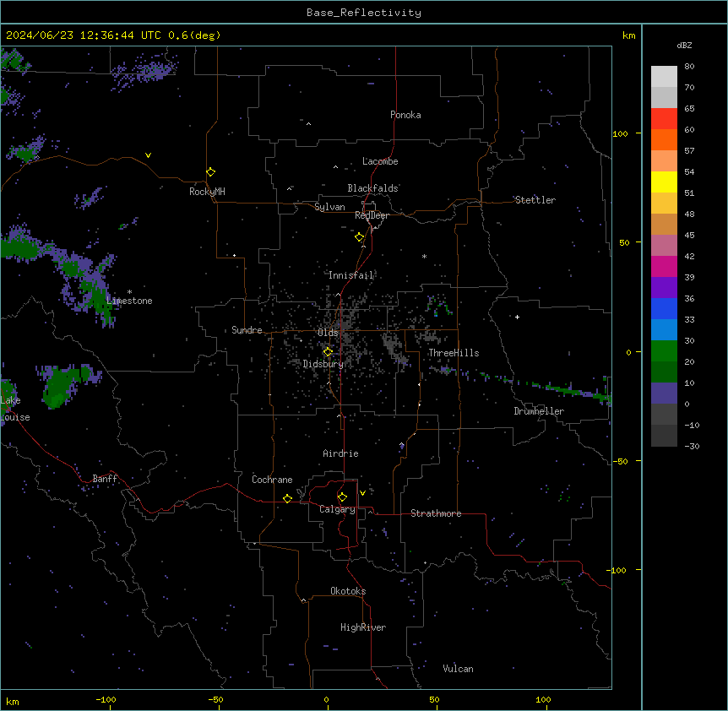Click the Ponoka city label
The width and height of the screenshot is (728, 711).
click(x=405, y=115)
